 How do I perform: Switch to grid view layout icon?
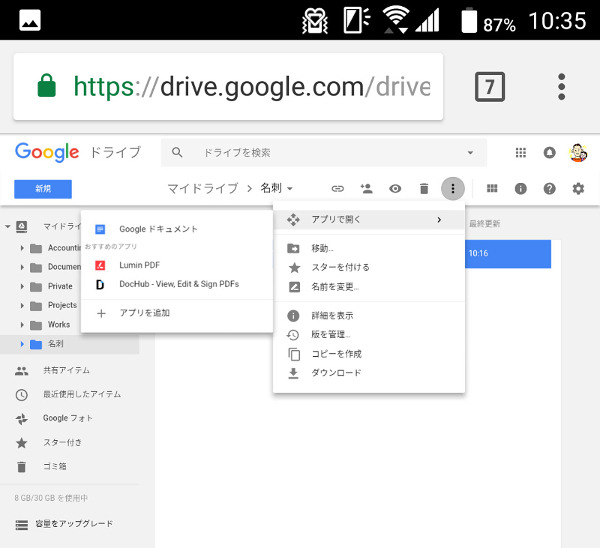tap(492, 188)
